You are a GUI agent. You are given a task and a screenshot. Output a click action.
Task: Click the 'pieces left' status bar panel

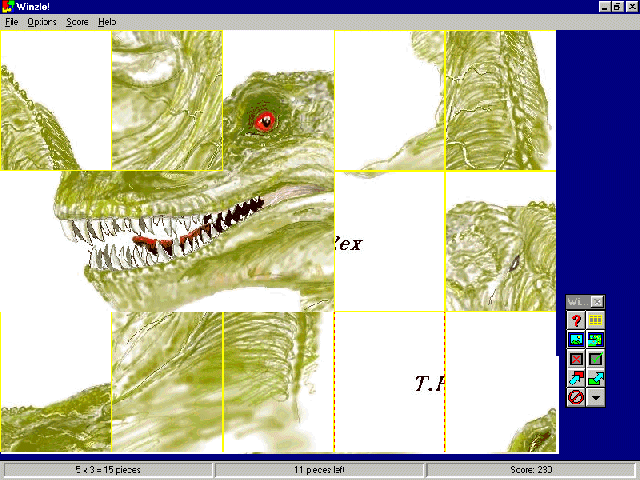click(319, 469)
